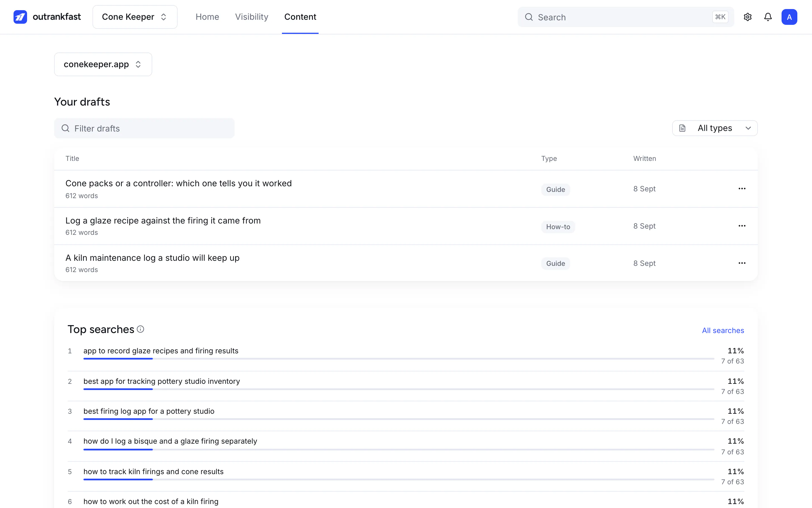Screen dimensions: 812x508
Task: Open the draft "A kiln maintenance log a studio will keep up"
Action: coord(152,258)
